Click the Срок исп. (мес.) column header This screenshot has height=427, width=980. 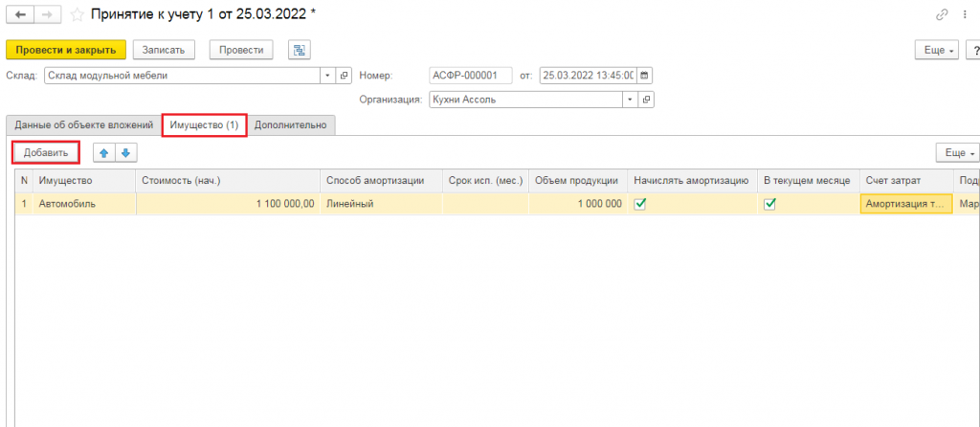pos(485,181)
